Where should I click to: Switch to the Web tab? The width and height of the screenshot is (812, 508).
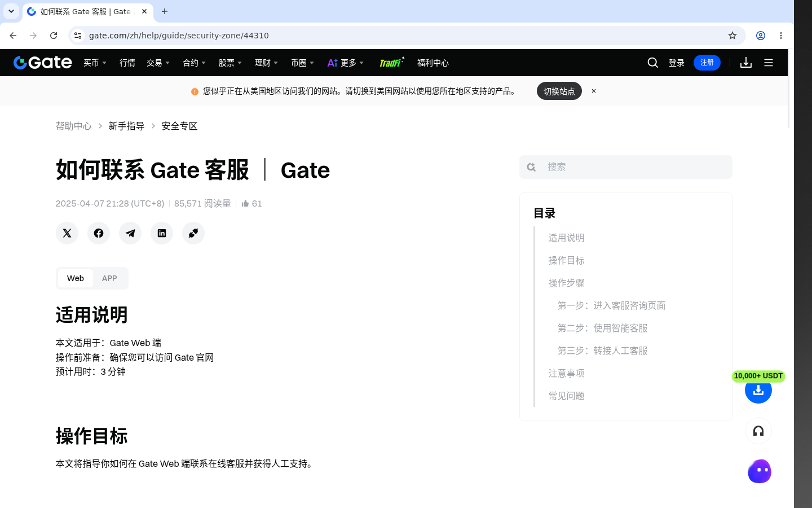point(76,278)
